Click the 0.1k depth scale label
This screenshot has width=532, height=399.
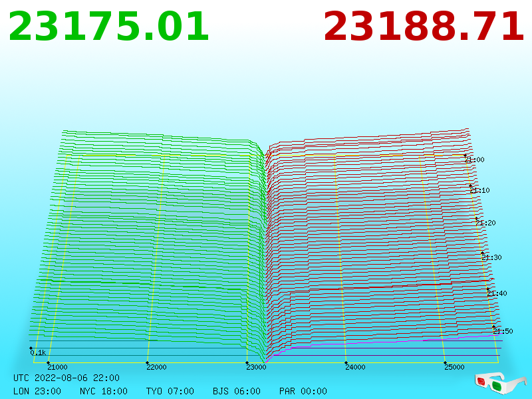pyautogui.click(x=38, y=353)
